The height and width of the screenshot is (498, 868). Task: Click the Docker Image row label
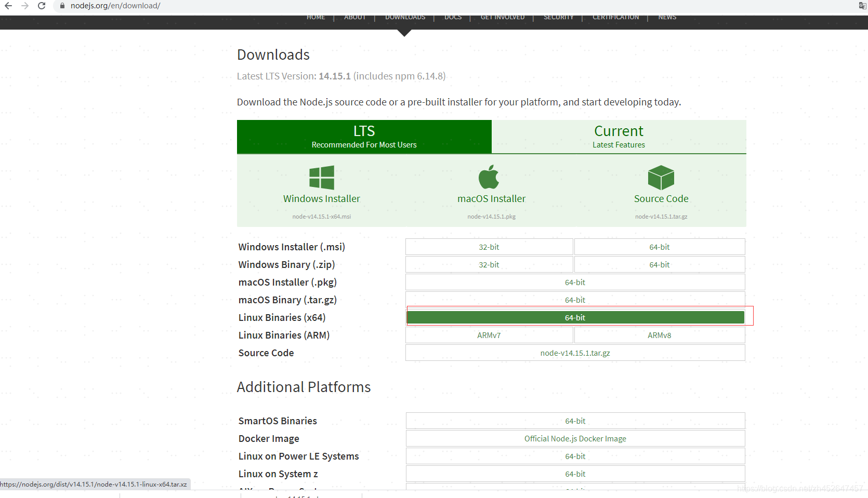click(x=269, y=439)
